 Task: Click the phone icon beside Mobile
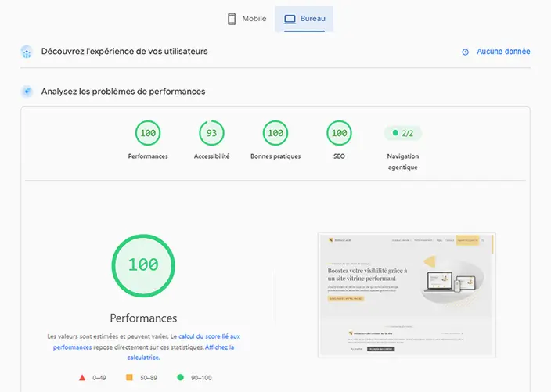(232, 19)
